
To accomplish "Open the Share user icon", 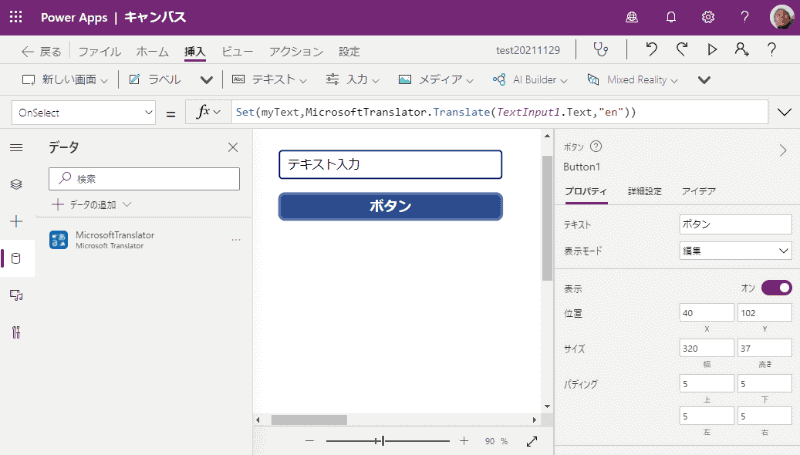I will (x=741, y=49).
